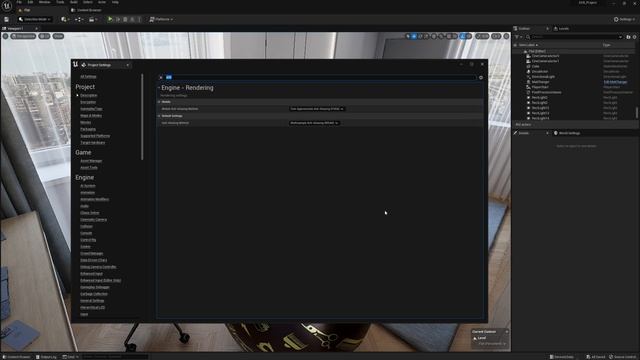Screen dimensions: 640x360
Task: Maximize or restore the viewport
Action: click(x=507, y=36)
